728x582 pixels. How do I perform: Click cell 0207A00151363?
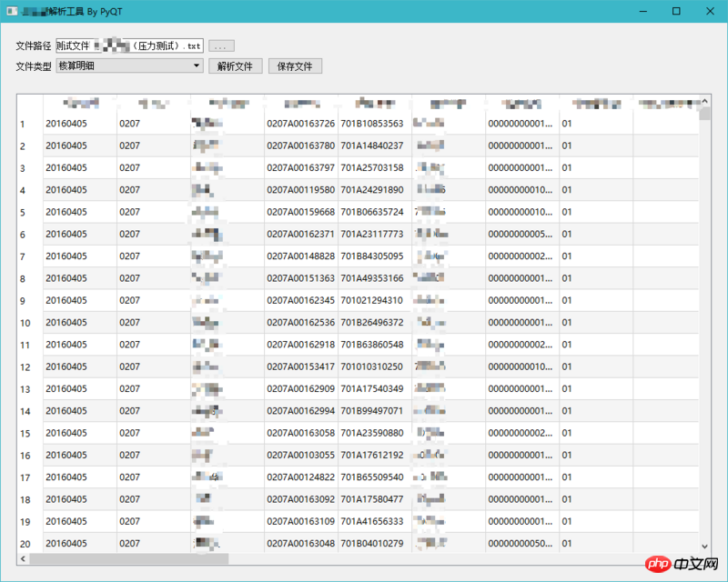[x=301, y=278]
